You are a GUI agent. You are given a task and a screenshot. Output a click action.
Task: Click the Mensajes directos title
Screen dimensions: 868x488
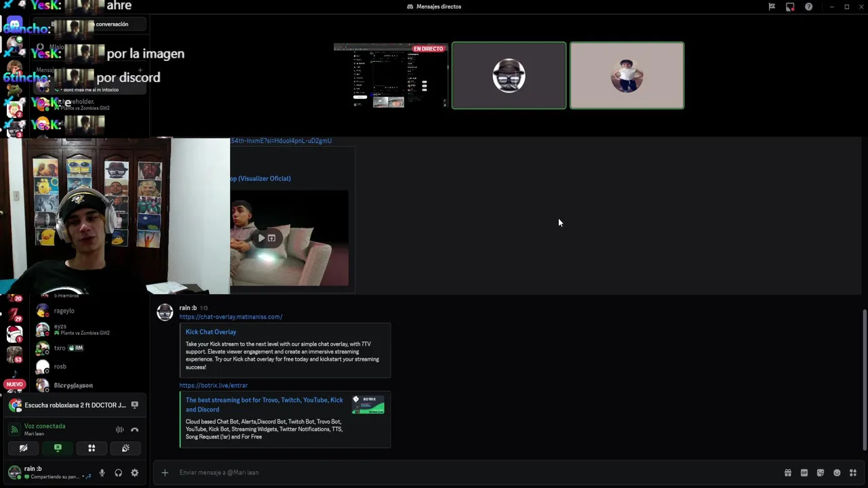[439, 7]
